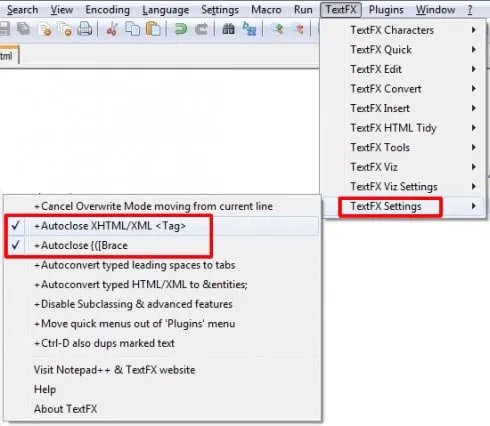Expand the TextFX Insert submenu arrow
490x426 pixels.
pos(474,108)
